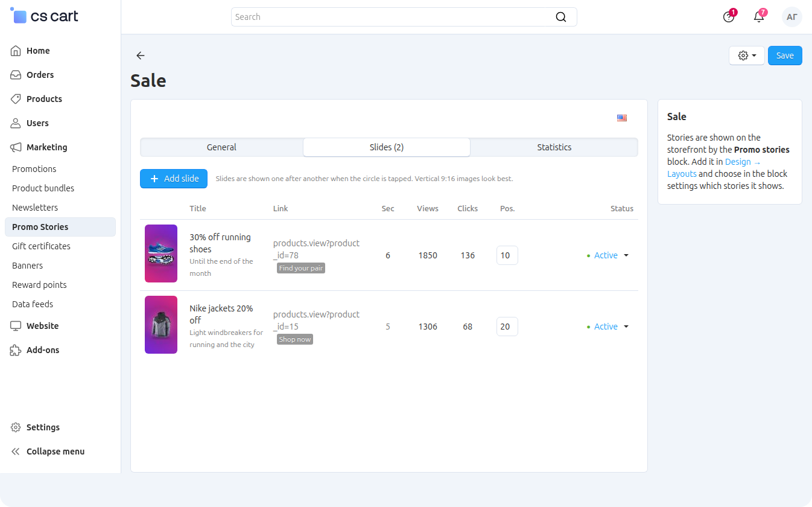Click the Add slide button
812x507 pixels.
174,179
